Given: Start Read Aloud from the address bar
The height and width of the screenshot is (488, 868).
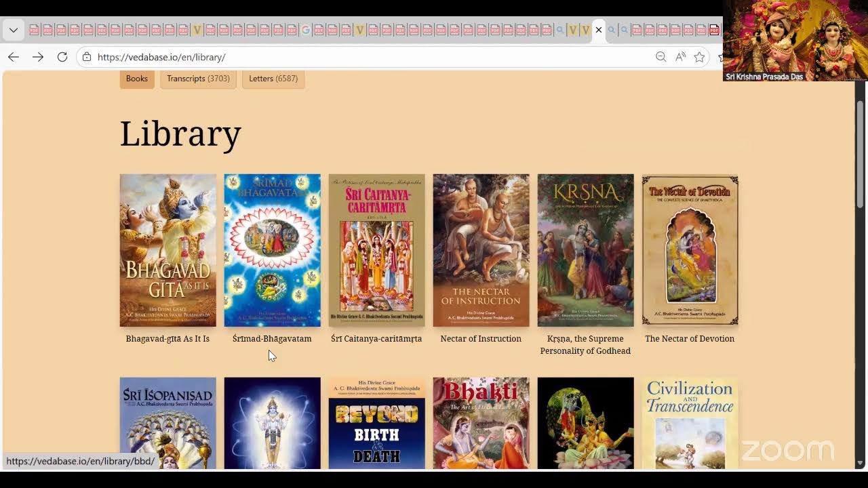Looking at the screenshot, I should 680,57.
